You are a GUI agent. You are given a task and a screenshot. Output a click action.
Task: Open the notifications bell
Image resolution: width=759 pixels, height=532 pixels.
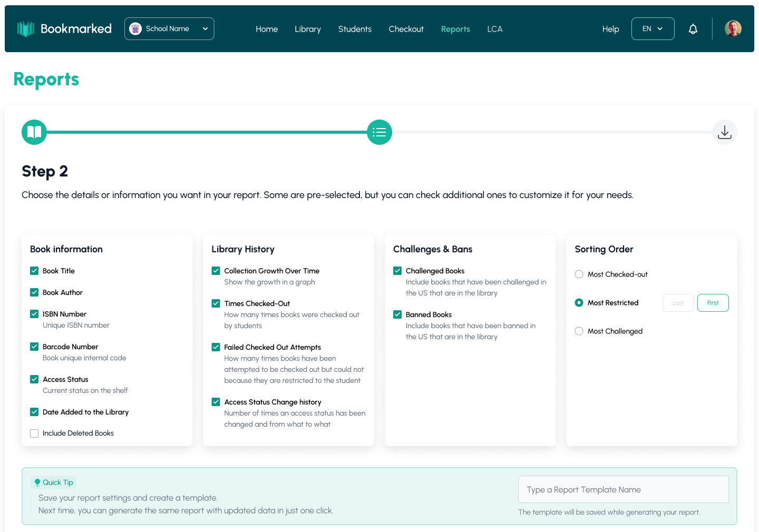coord(693,29)
